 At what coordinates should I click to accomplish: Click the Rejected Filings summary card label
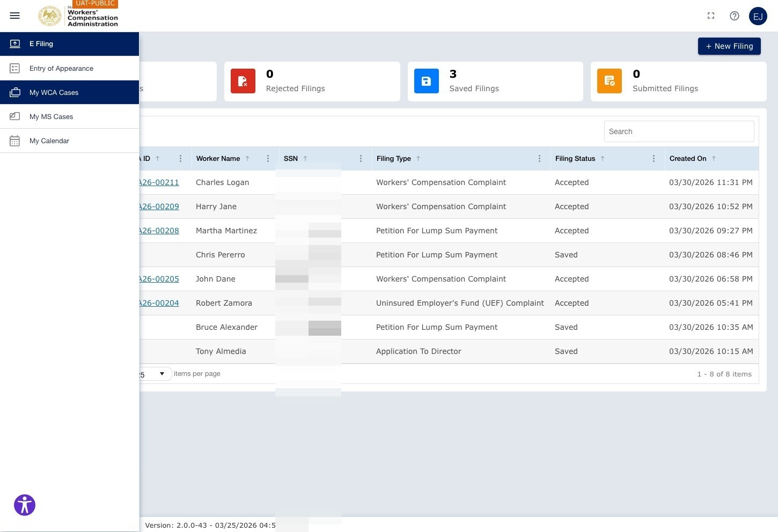coord(296,88)
